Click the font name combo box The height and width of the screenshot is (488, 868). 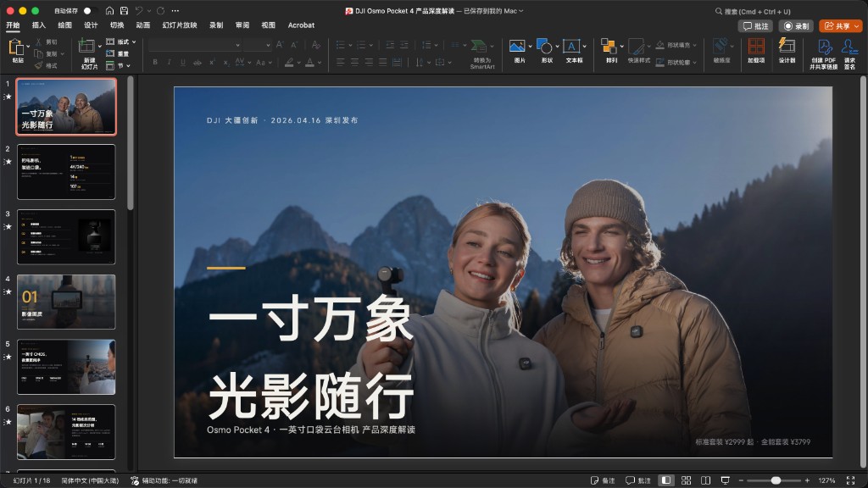tap(195, 45)
